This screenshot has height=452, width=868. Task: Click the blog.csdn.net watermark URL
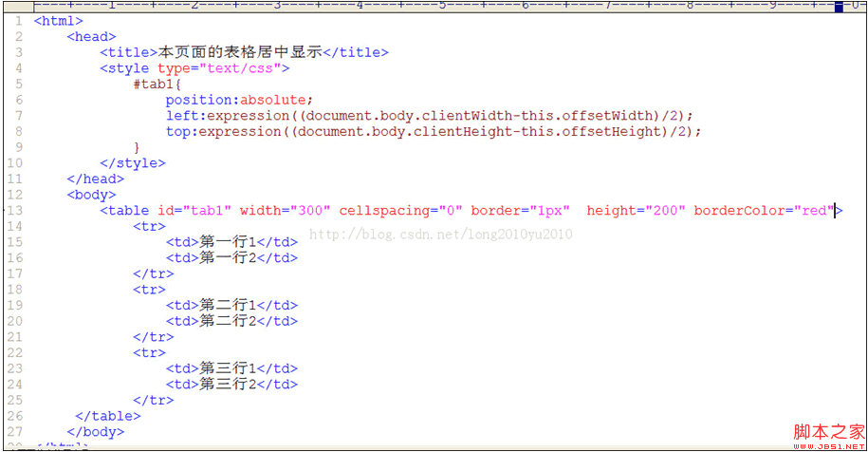click(441, 234)
